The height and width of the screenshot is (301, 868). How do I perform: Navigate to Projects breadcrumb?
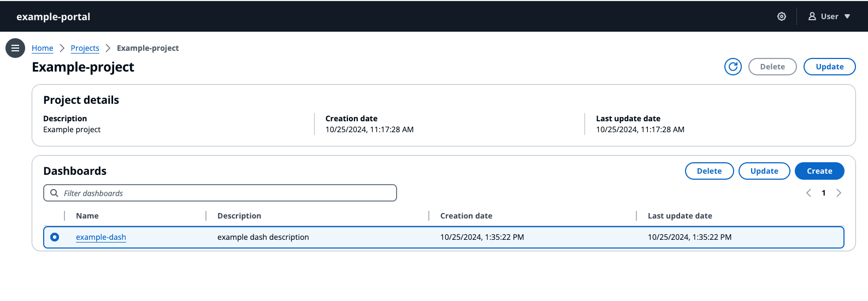[x=85, y=48]
